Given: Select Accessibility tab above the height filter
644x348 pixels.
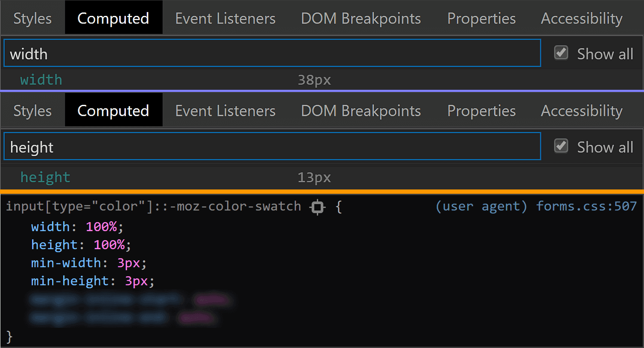Looking at the screenshot, I should (582, 110).
